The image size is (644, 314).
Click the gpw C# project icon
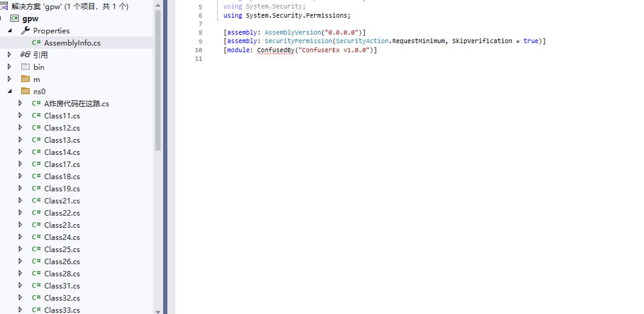click(15, 18)
